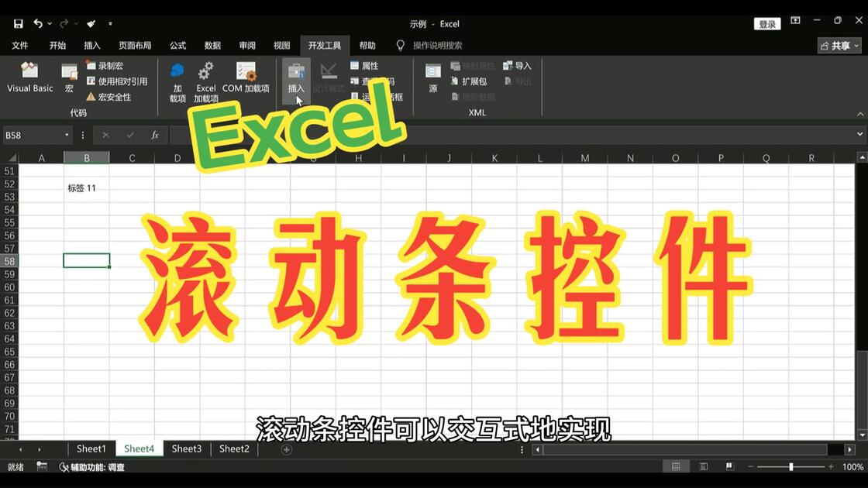Toggle 使用相对引用 relative references

pyautogui.click(x=117, y=81)
